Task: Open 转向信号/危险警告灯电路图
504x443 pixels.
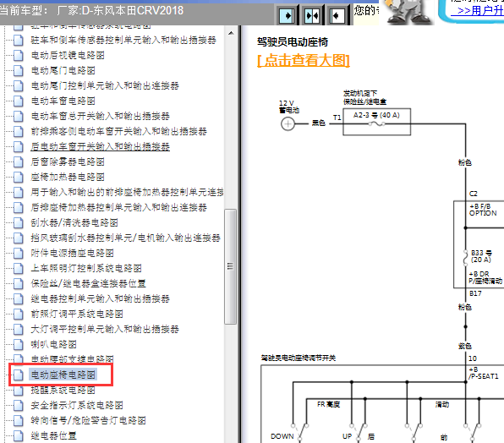Action: pyautogui.click(x=89, y=420)
